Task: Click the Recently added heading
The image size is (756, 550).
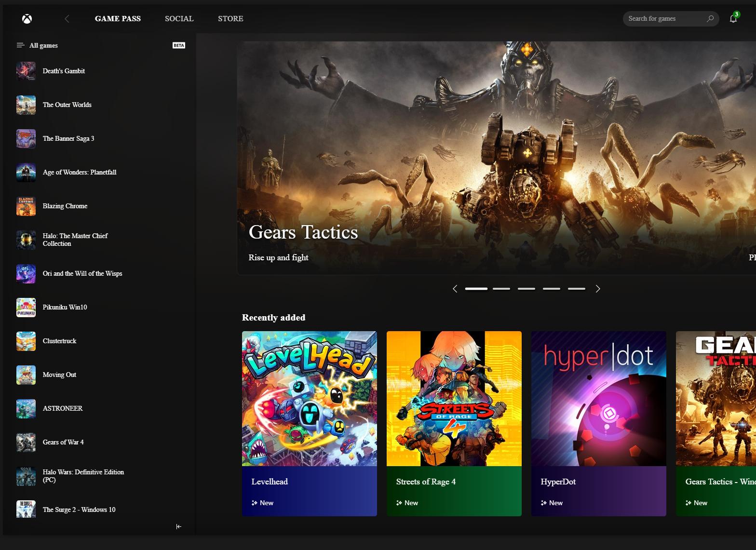Action: pos(273,318)
